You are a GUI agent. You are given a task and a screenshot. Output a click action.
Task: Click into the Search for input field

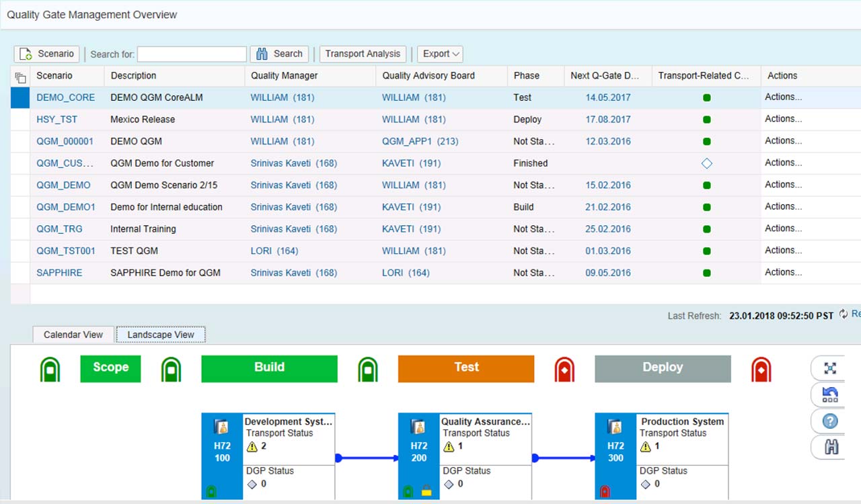click(x=192, y=54)
